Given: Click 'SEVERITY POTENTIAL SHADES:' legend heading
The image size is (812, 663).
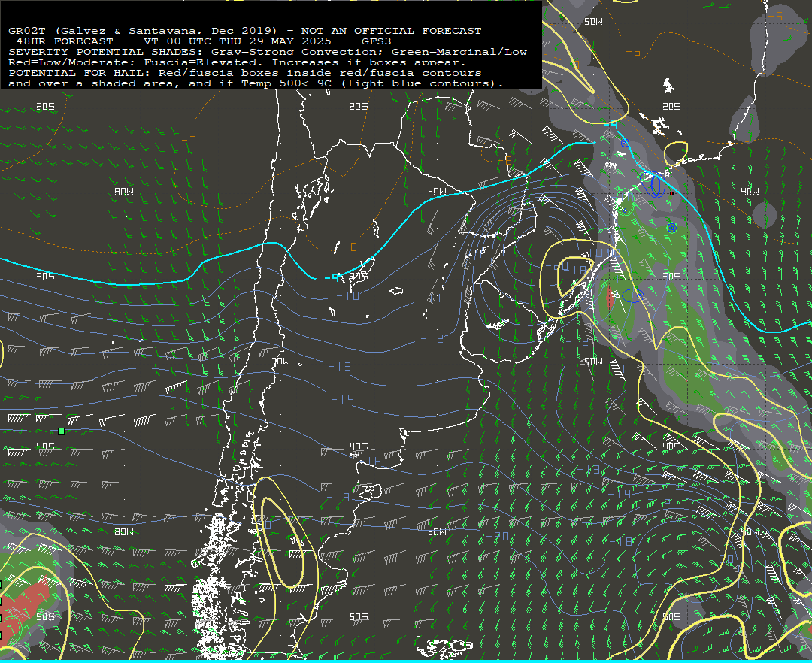Looking at the screenshot, I should click(x=107, y=52).
